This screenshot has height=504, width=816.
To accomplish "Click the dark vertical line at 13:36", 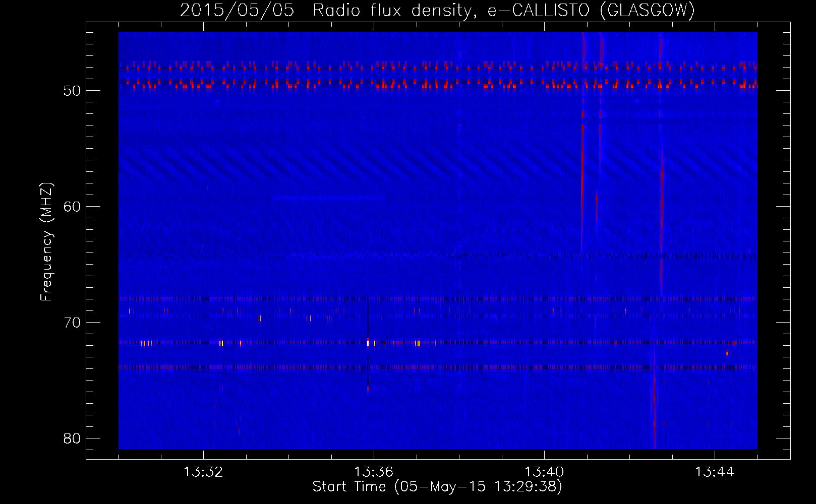I will [x=368, y=343].
